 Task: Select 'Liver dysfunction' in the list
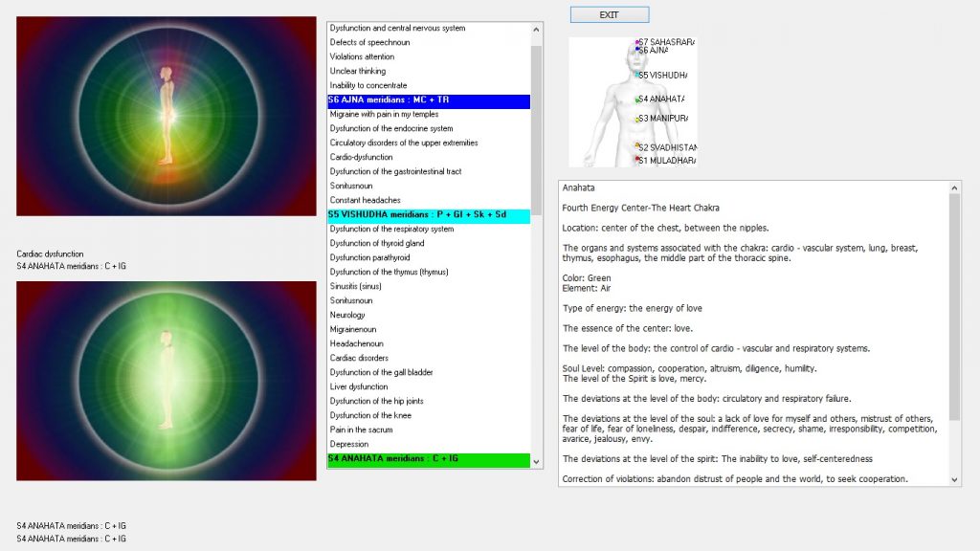pos(359,387)
